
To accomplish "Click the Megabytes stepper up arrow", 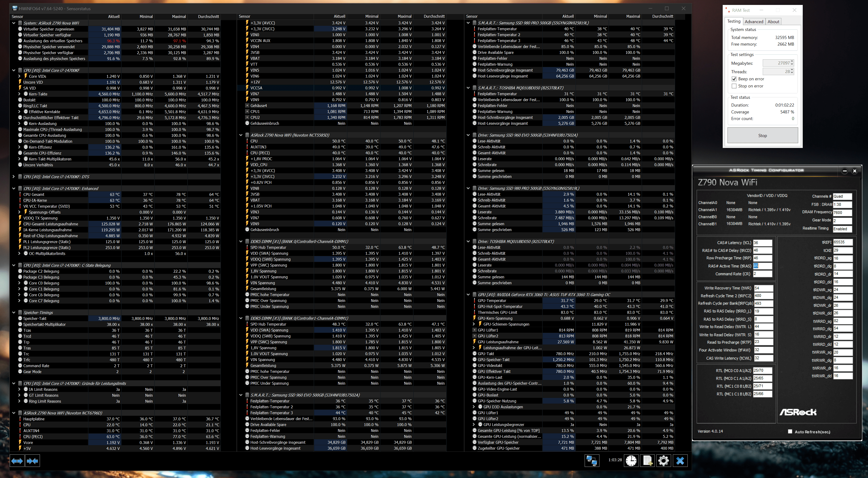I will 792,61.
